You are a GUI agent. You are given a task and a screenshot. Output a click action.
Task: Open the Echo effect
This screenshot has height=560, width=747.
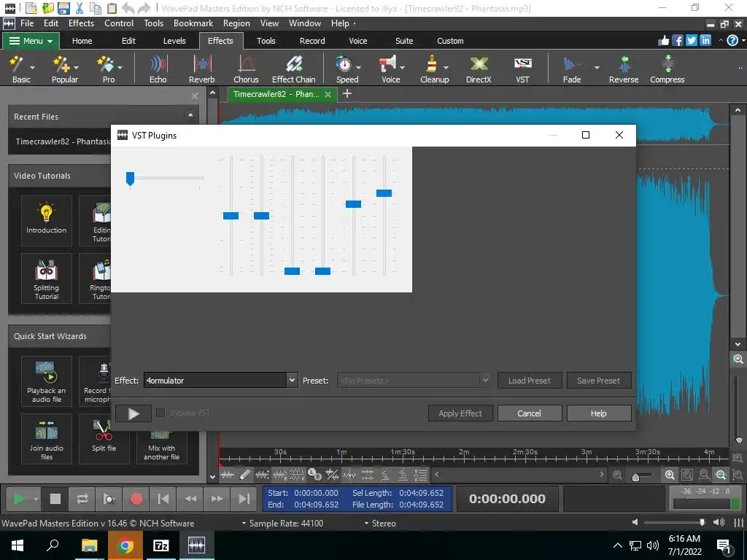(158, 69)
